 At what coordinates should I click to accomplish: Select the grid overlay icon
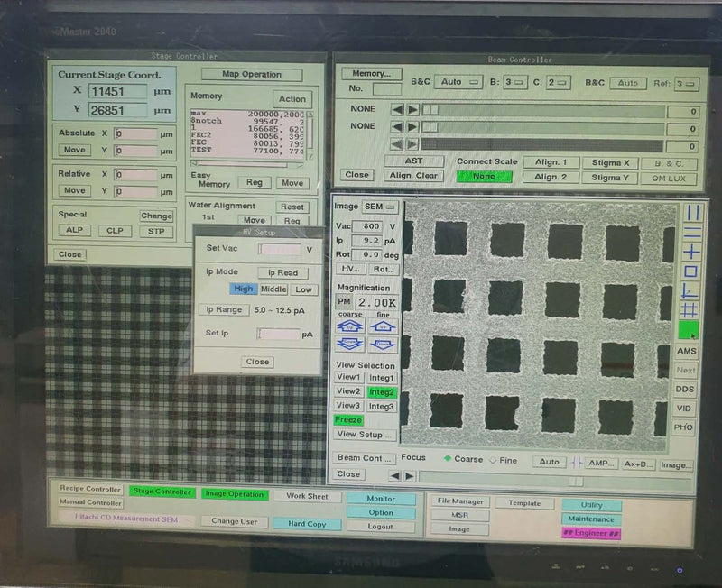(x=690, y=311)
